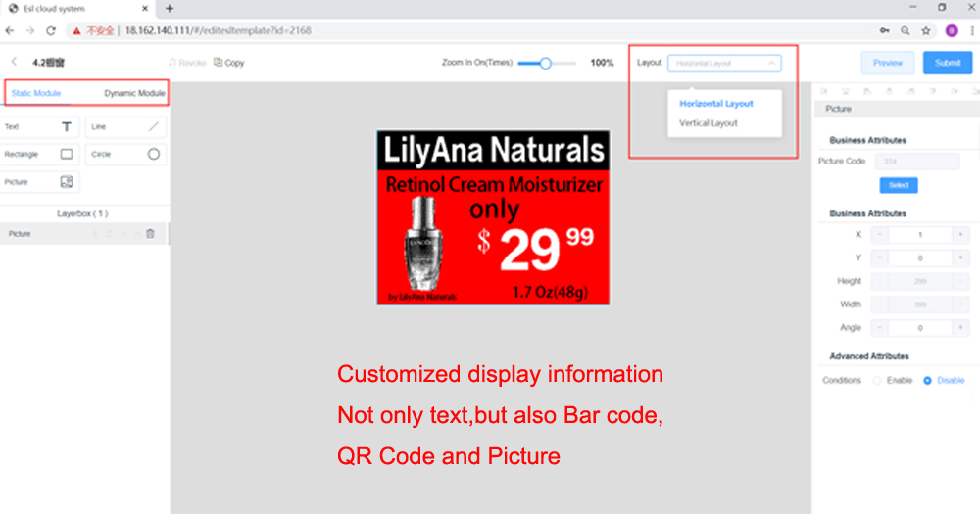The width and height of the screenshot is (980, 514).
Task: Open the Layout dropdown box
Action: pos(724,63)
